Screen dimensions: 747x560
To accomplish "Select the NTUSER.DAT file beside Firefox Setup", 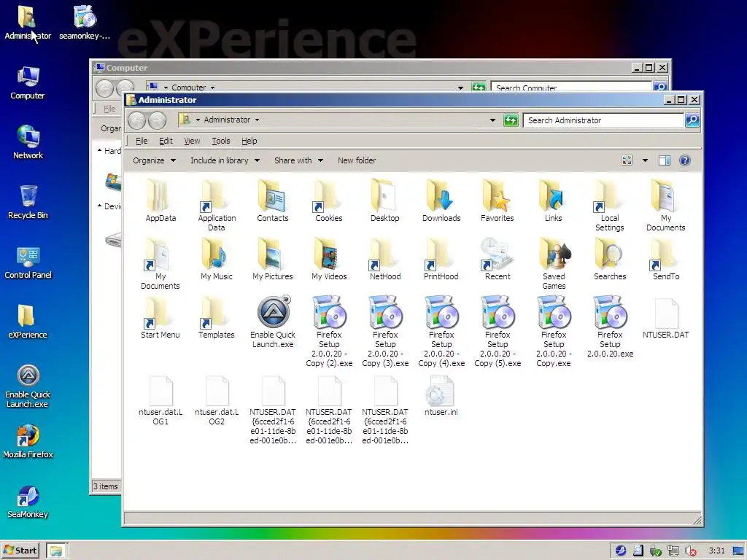I will click(x=666, y=318).
